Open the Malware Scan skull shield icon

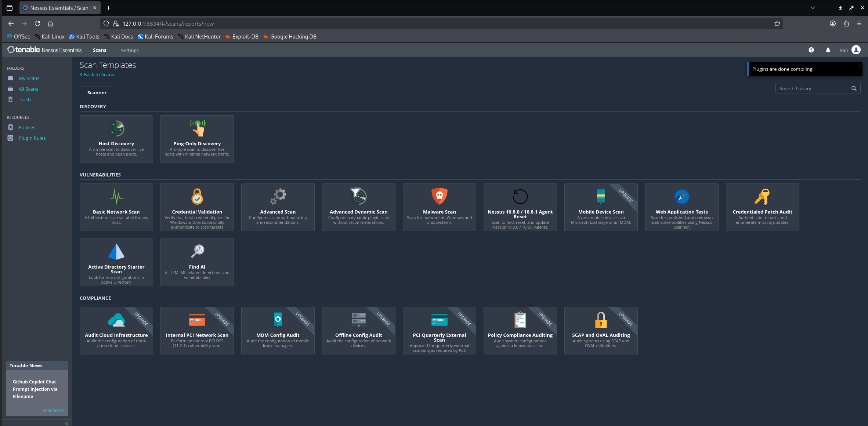[440, 197]
